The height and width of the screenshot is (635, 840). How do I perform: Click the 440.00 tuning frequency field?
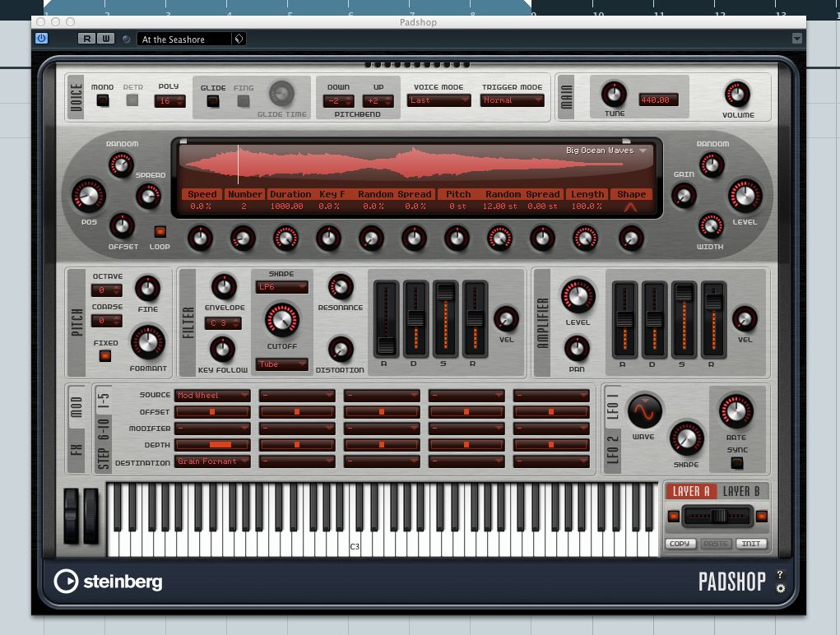click(658, 100)
